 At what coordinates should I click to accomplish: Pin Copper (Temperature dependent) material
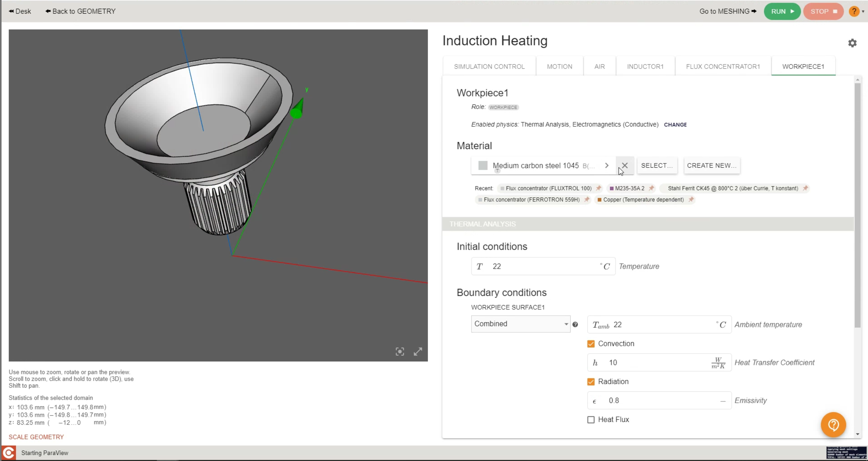pos(691,199)
